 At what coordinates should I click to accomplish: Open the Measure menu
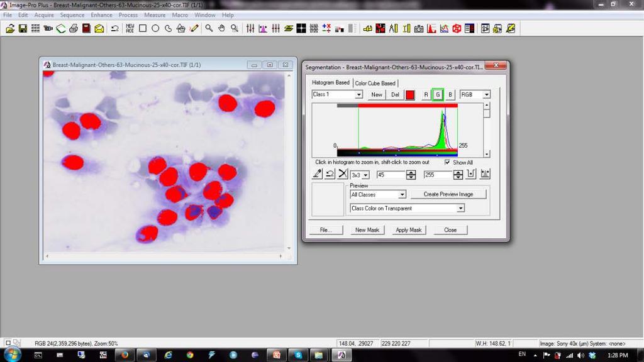coord(155,15)
